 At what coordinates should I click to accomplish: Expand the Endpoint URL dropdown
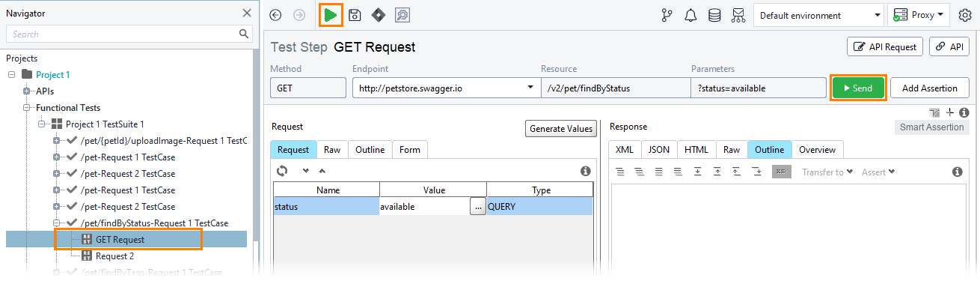click(530, 88)
